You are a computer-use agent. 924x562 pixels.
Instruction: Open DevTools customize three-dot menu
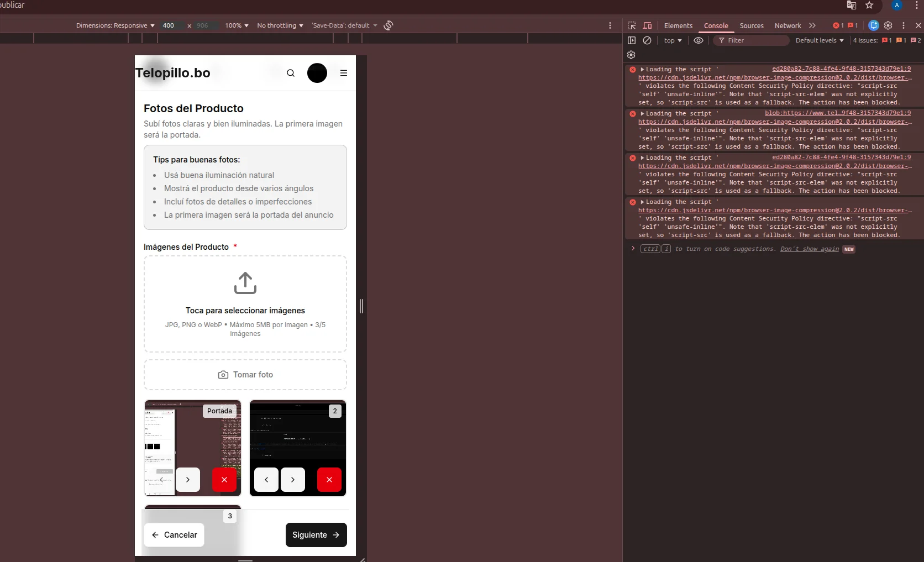tap(904, 25)
